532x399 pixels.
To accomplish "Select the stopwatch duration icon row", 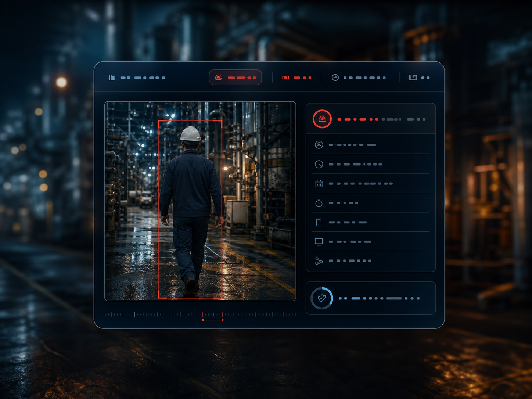I will [x=371, y=203].
